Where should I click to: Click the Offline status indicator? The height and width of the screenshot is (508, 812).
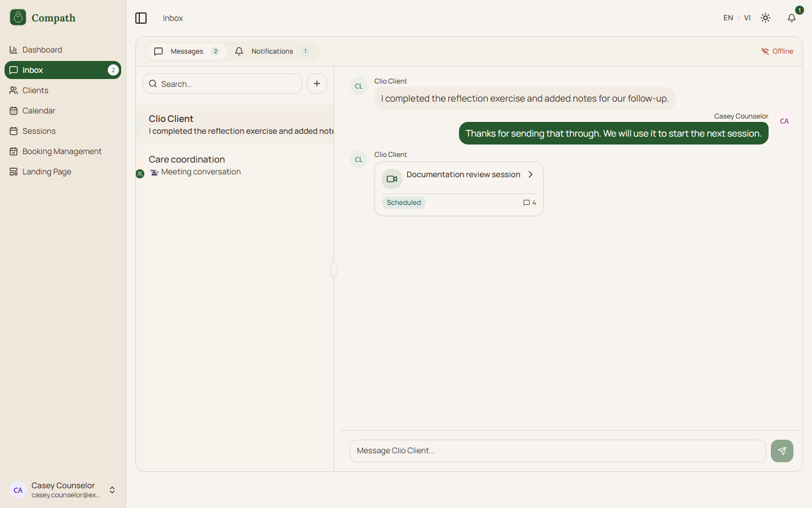click(777, 51)
